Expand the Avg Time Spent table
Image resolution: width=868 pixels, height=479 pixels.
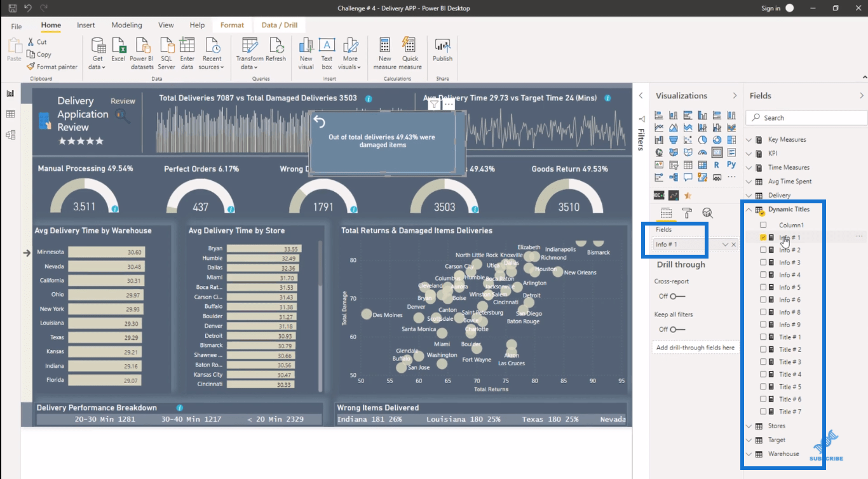click(749, 181)
